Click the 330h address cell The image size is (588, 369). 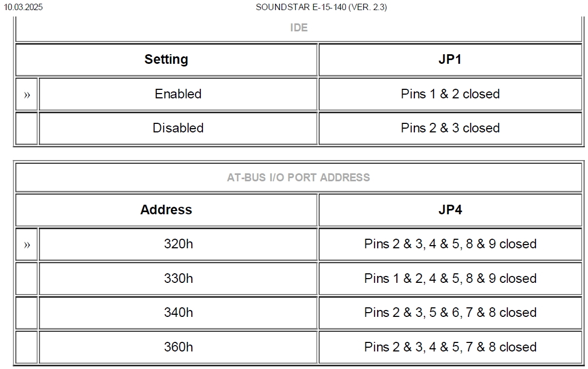coord(178,279)
